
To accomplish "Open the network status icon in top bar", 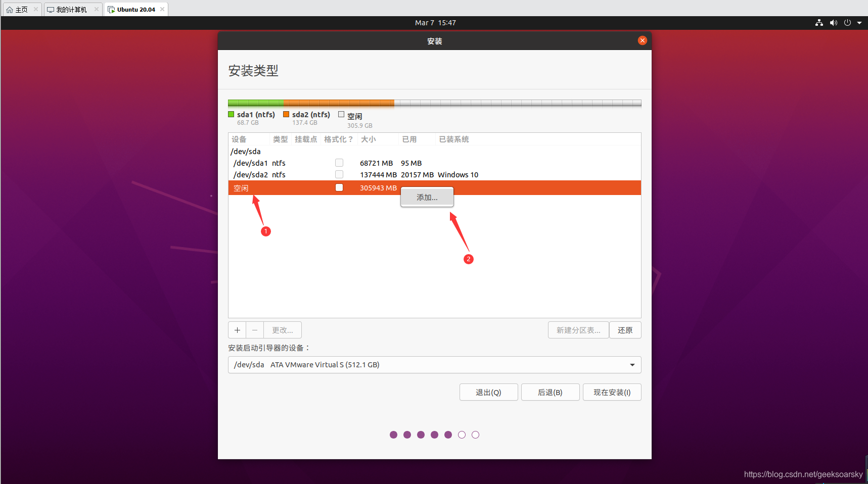I will pos(819,23).
